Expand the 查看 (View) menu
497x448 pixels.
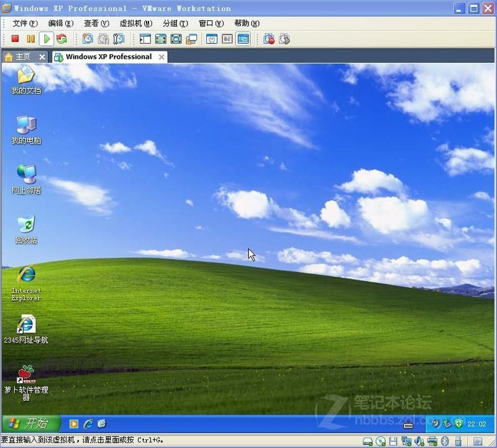coord(96,24)
